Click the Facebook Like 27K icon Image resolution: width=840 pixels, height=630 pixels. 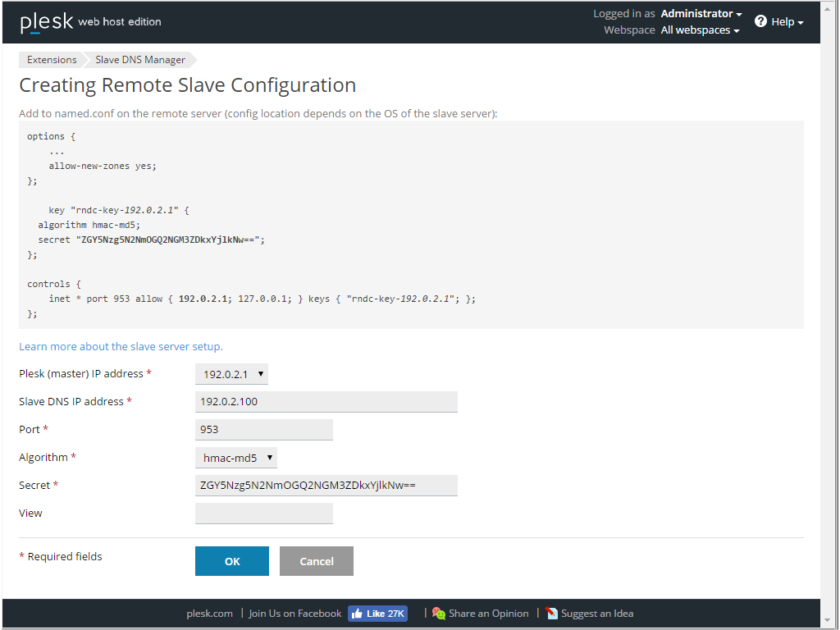pyautogui.click(x=377, y=613)
